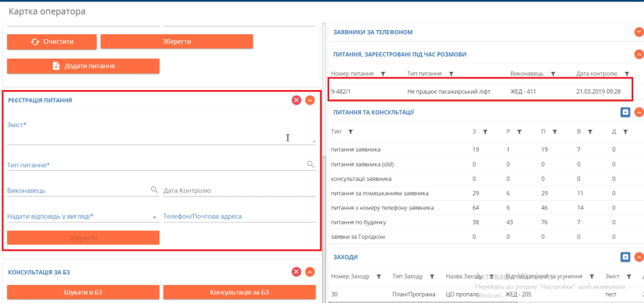Expand the Заявники за телефоном section
The width and height of the screenshot is (644, 303).
(x=638, y=32)
